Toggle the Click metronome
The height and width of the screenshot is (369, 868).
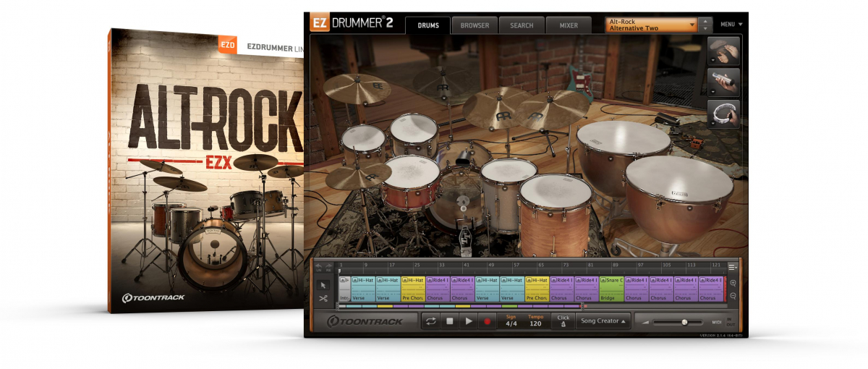point(563,321)
